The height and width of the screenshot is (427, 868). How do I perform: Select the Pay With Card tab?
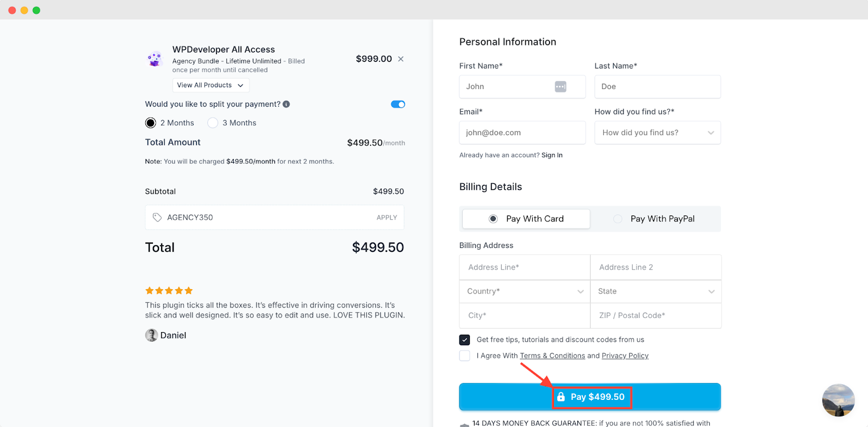[526, 219]
